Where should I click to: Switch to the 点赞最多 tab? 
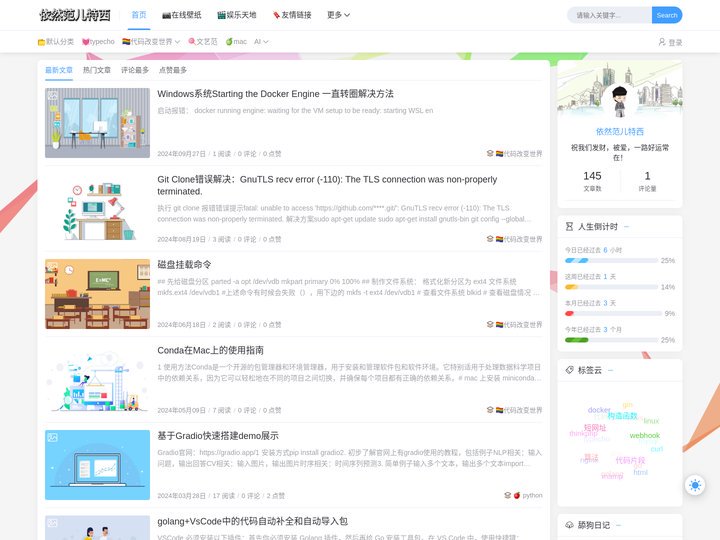pyautogui.click(x=173, y=70)
